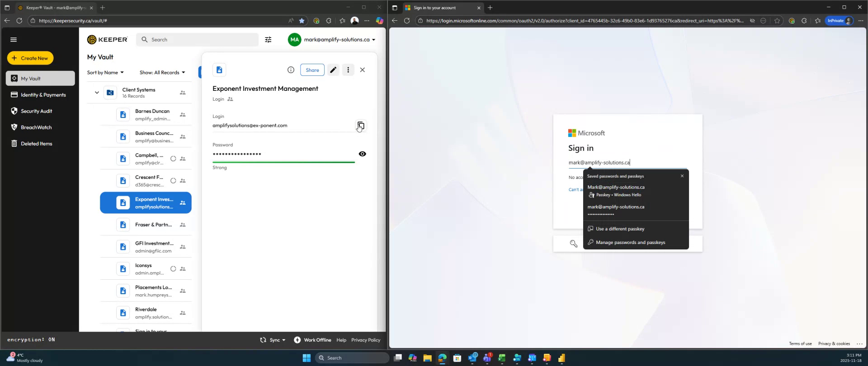Select the Iconsys record
Viewport: 868px width, 366px height.
pyautogui.click(x=146, y=269)
